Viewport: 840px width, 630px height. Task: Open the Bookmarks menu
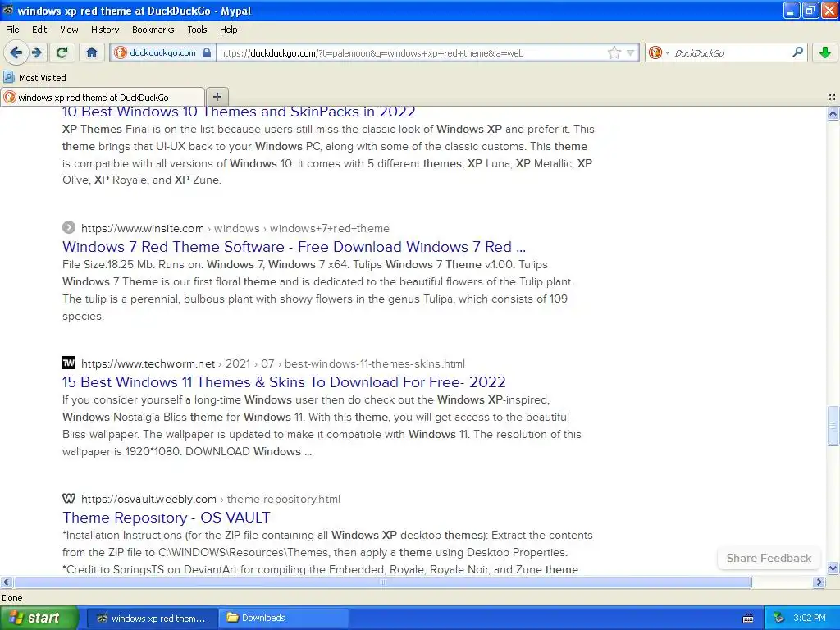[x=153, y=30]
